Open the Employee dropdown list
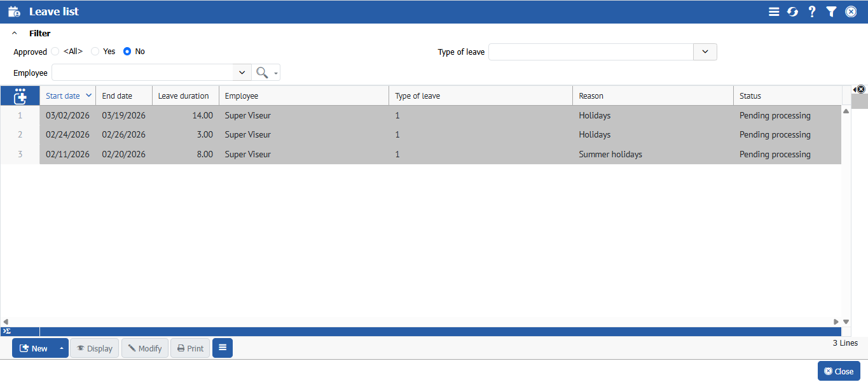Viewport: 868px width, 382px height. click(242, 73)
